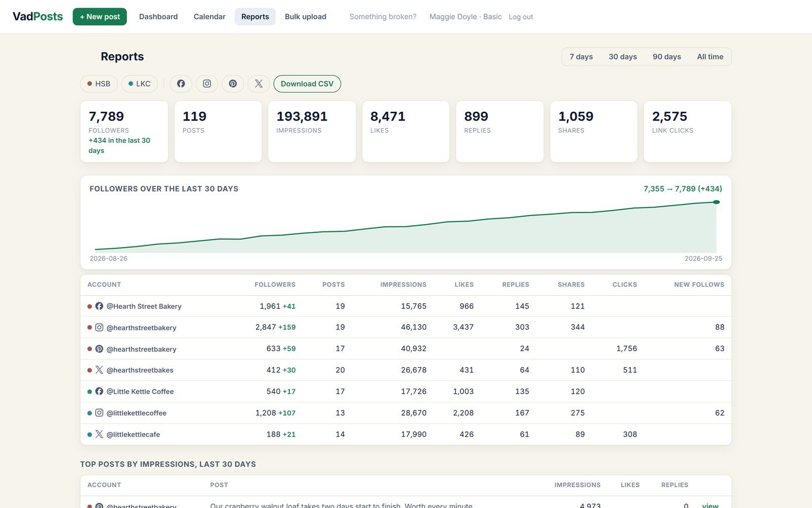Click the 193,891 Impressions stat card
The width and height of the screenshot is (812, 508).
tap(312, 132)
